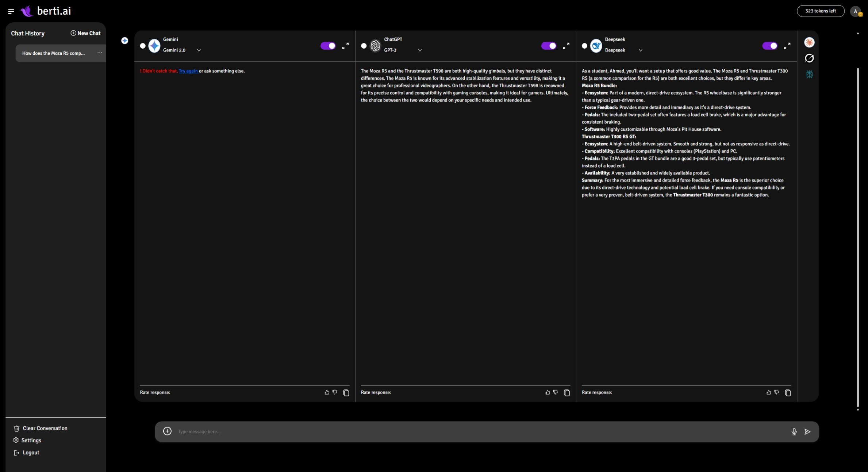Click the message input field
Image resolution: width=868 pixels, height=472 pixels.
475,432
